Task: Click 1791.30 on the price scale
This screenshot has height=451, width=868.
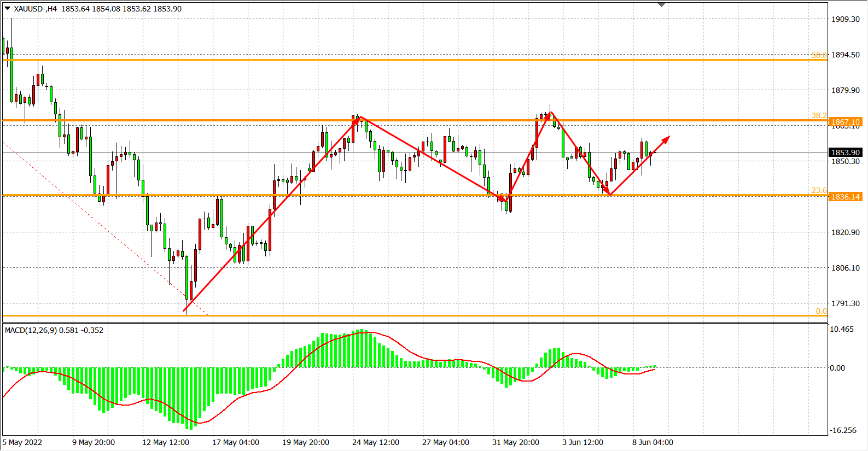Action: [x=845, y=303]
